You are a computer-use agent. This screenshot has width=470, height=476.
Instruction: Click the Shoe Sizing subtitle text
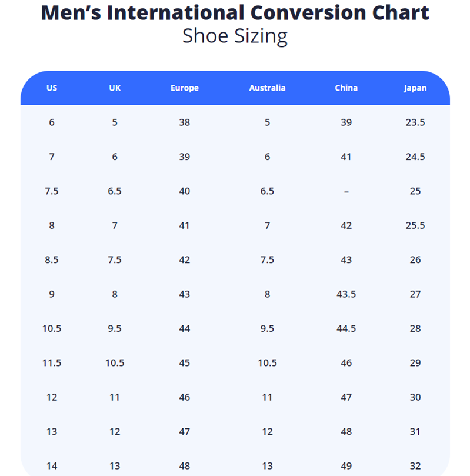pyautogui.click(x=235, y=36)
